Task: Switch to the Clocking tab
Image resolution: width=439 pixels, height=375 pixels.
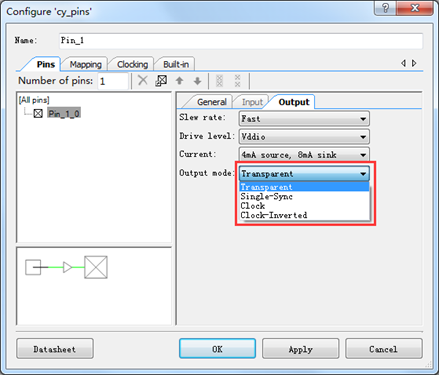Action: point(132,64)
